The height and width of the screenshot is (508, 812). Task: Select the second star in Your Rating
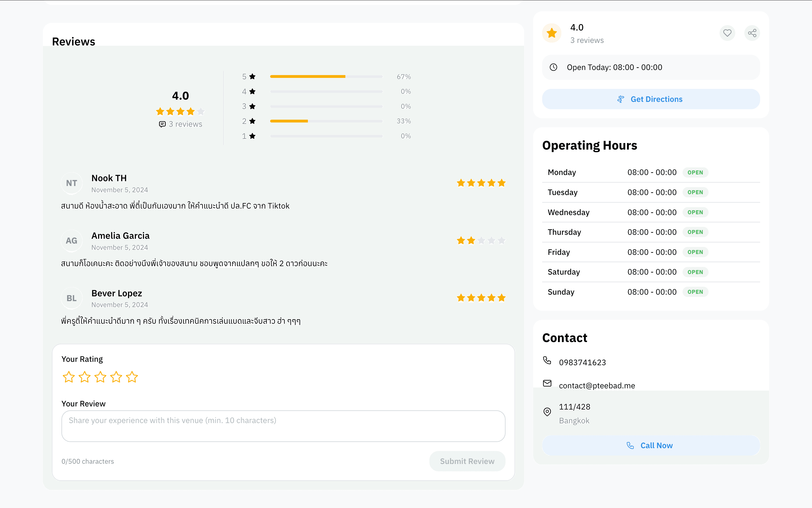85,377
